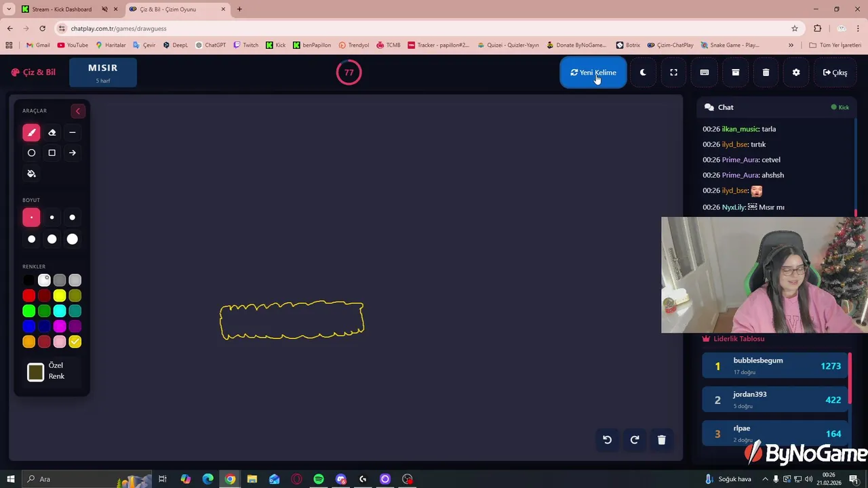Choose the fourth brush size dot

[x=31, y=239]
